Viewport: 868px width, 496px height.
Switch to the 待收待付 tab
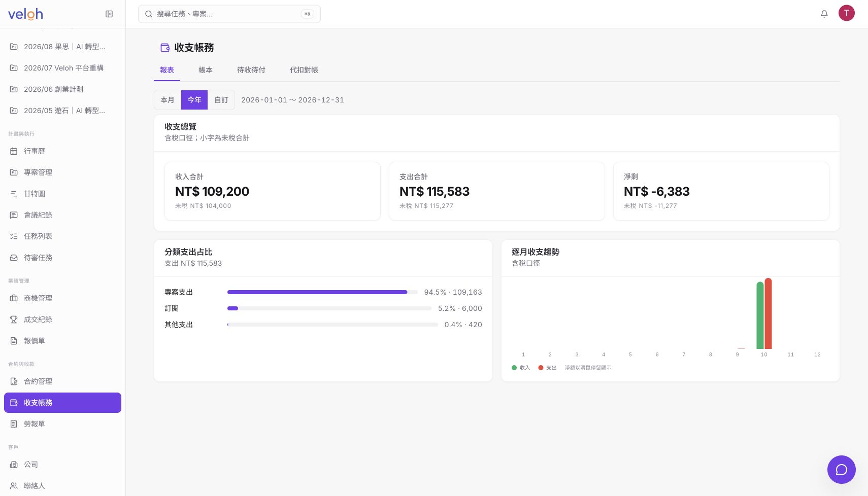251,70
